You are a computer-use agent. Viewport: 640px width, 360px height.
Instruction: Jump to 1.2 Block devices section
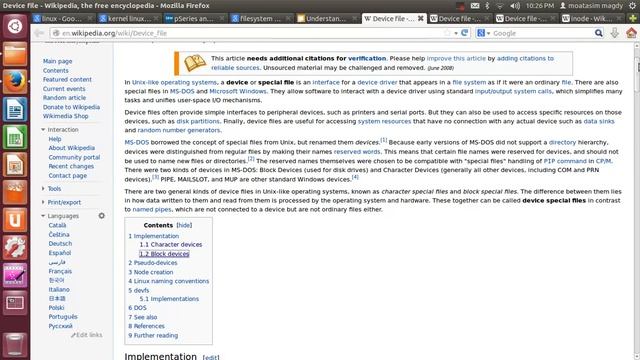point(164,254)
